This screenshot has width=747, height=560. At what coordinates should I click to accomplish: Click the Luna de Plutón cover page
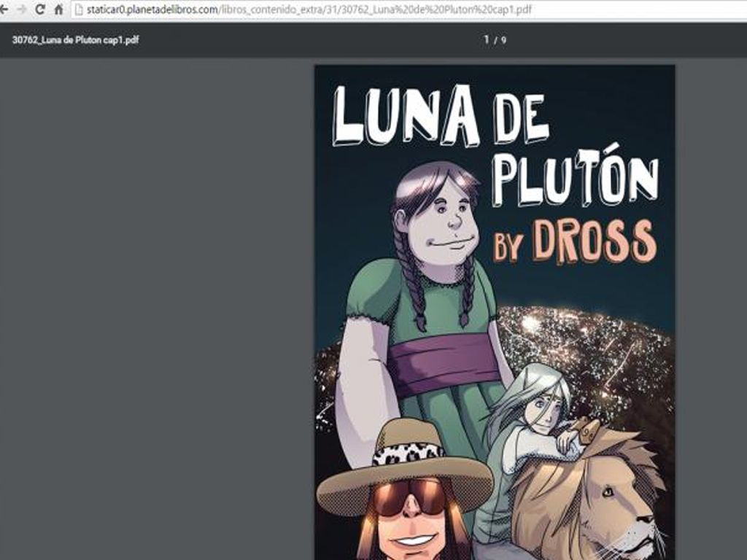point(495,312)
